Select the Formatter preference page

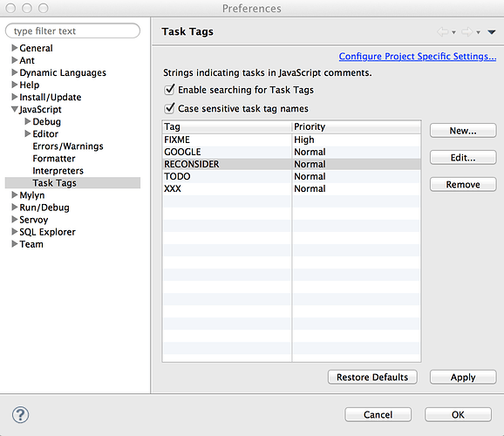[x=54, y=159]
